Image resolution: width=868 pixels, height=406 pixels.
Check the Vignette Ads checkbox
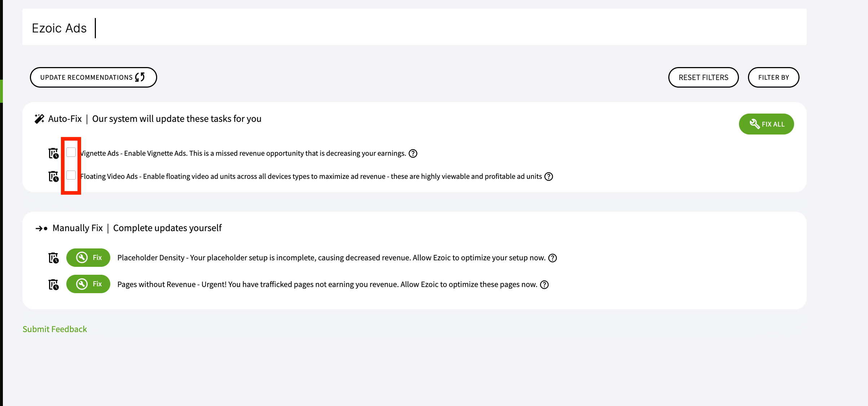point(71,152)
